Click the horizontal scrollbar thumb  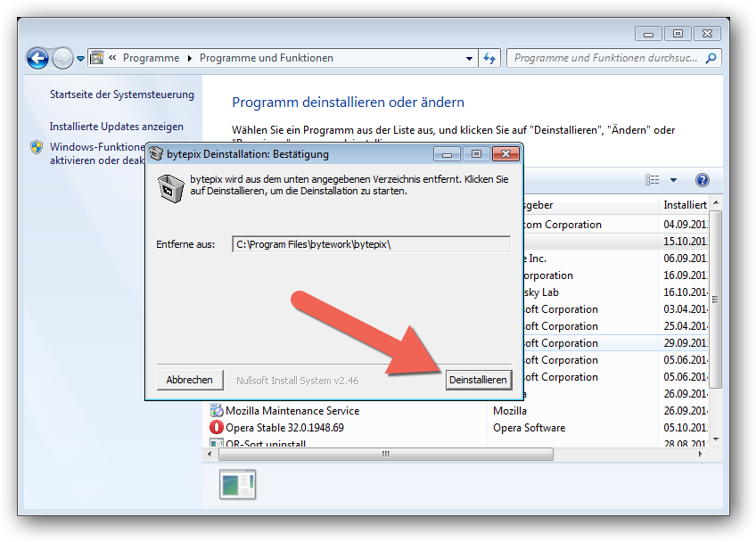[x=386, y=454]
